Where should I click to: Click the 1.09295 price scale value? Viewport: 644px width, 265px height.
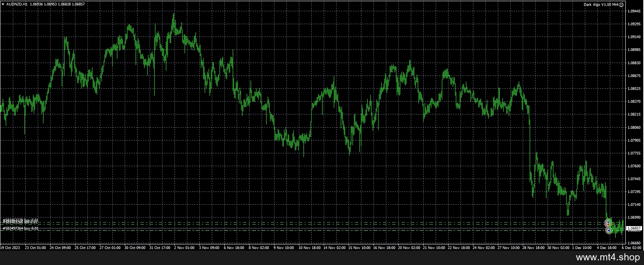(x=634, y=24)
